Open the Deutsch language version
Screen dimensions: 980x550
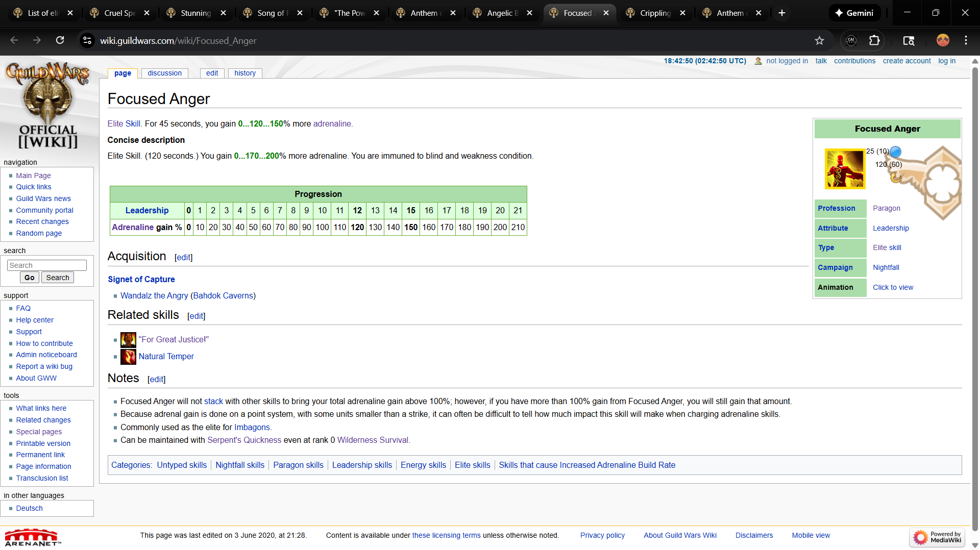coord(29,509)
